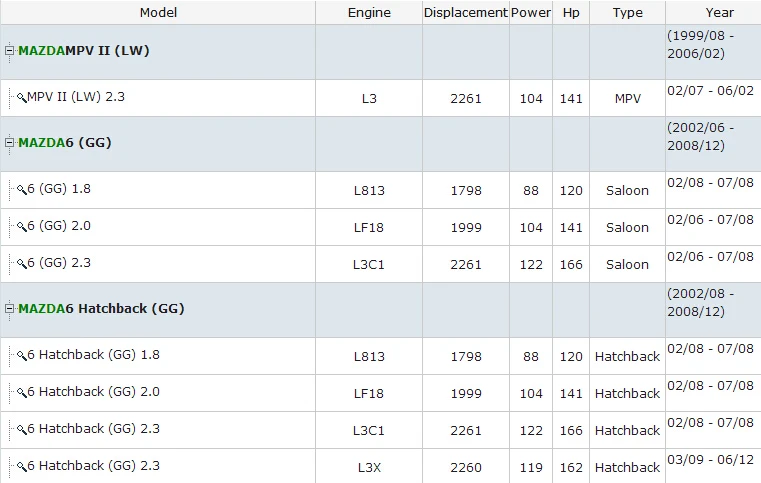The width and height of the screenshot is (761, 483).
Task: Click displacement 1798 in the 6 (GG) 1.8 row
Action: point(466,190)
